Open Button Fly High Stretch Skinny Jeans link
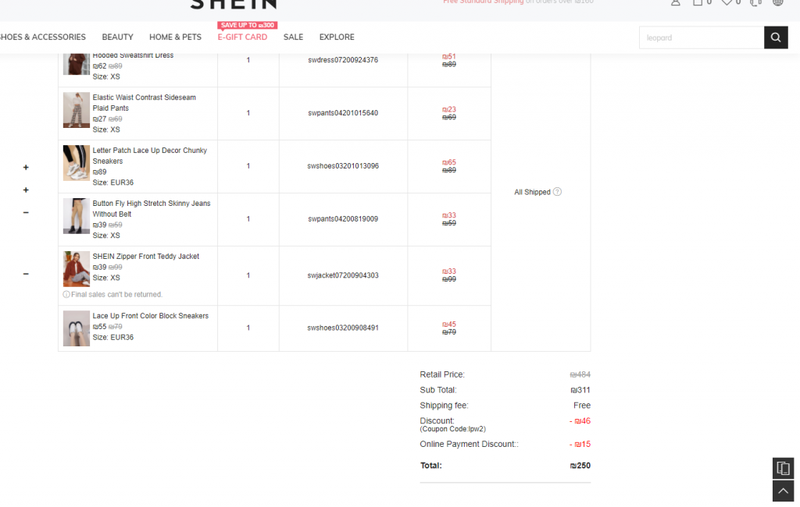The image size is (800, 507). pos(151,209)
